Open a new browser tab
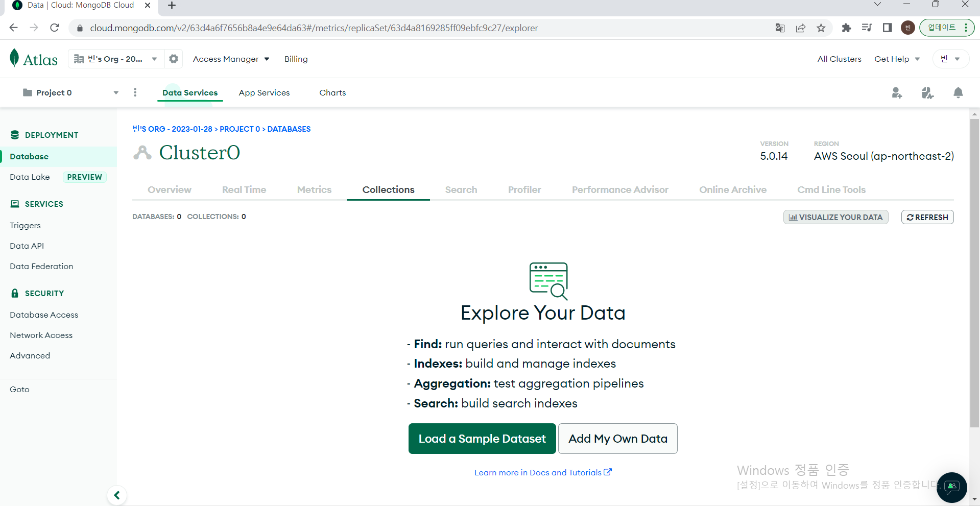 [x=172, y=6]
